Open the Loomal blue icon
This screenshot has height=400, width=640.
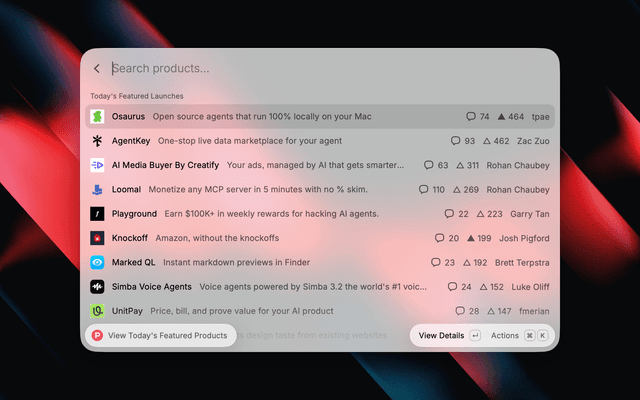(97, 189)
